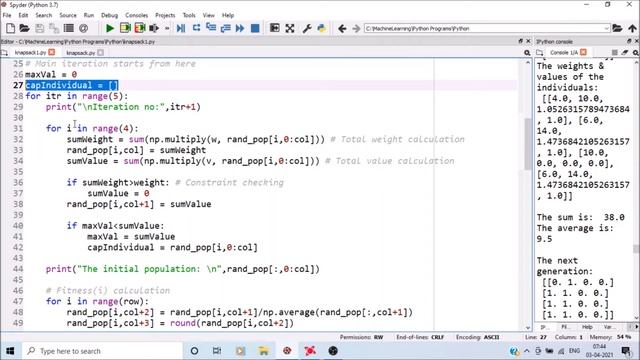
Task: Open the Debug menu
Action: (109, 15)
